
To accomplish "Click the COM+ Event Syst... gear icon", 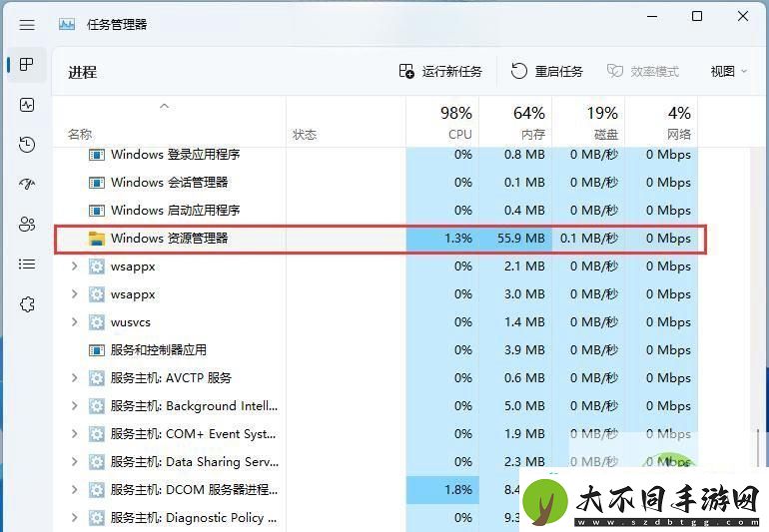I will (x=97, y=434).
